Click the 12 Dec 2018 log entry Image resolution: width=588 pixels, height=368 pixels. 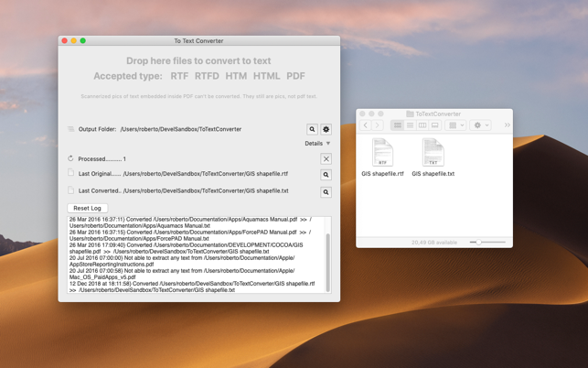(192, 287)
